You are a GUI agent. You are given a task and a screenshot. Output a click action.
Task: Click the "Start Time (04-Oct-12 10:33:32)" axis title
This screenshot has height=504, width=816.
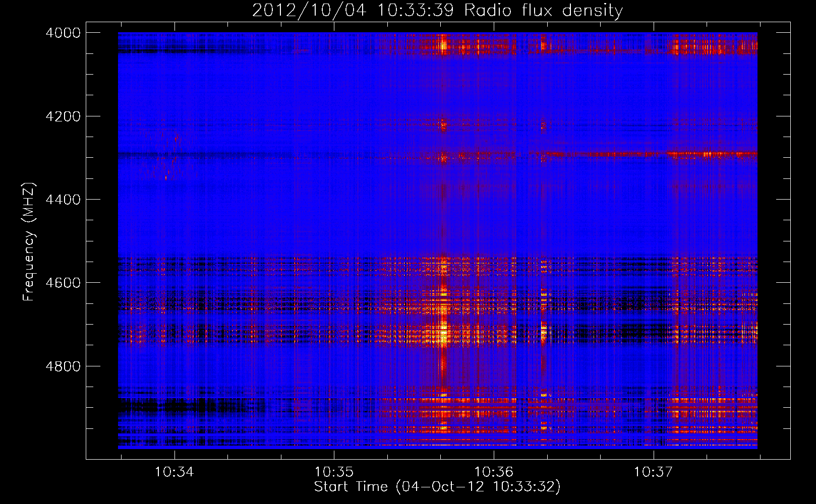coord(437,487)
